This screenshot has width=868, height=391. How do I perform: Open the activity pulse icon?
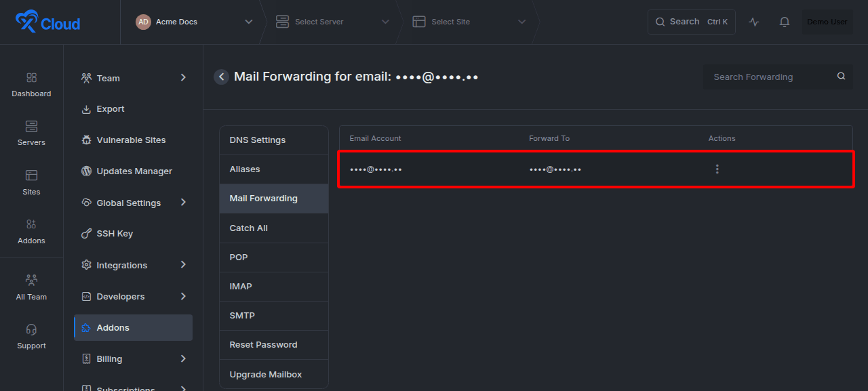click(754, 22)
